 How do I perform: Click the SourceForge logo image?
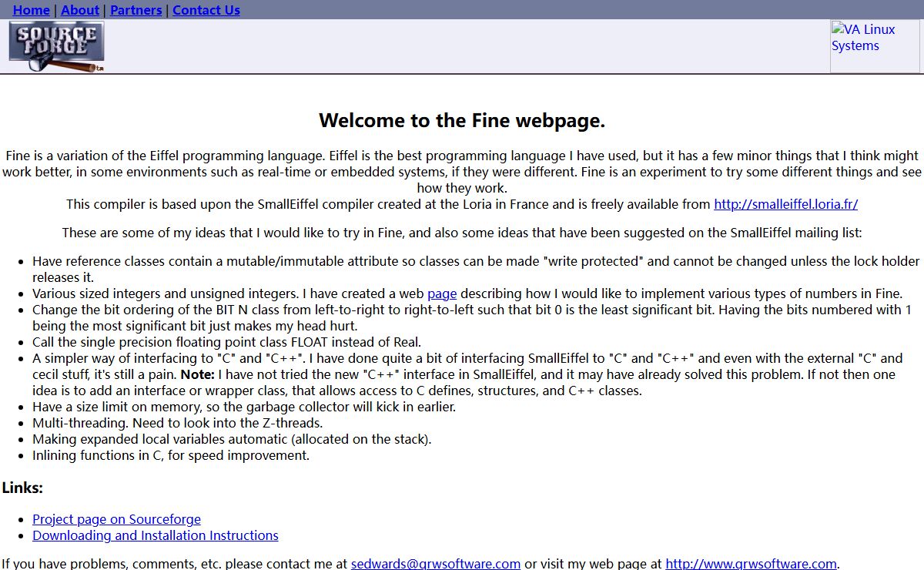pos(56,46)
